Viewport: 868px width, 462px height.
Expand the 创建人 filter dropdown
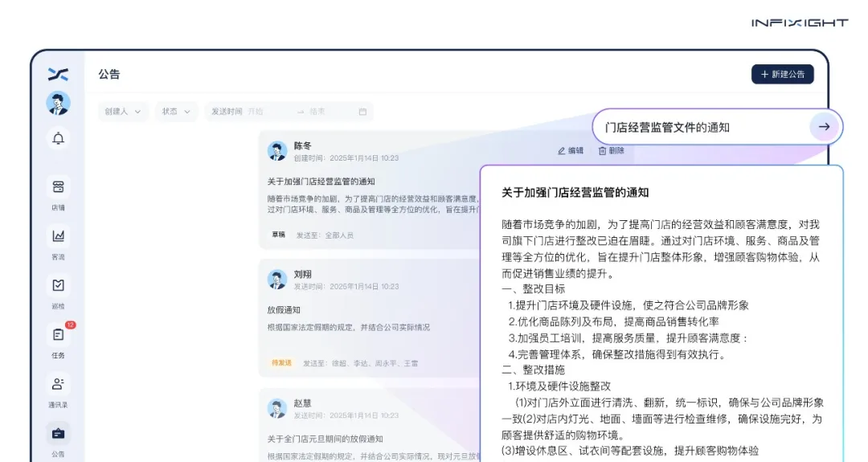click(123, 112)
